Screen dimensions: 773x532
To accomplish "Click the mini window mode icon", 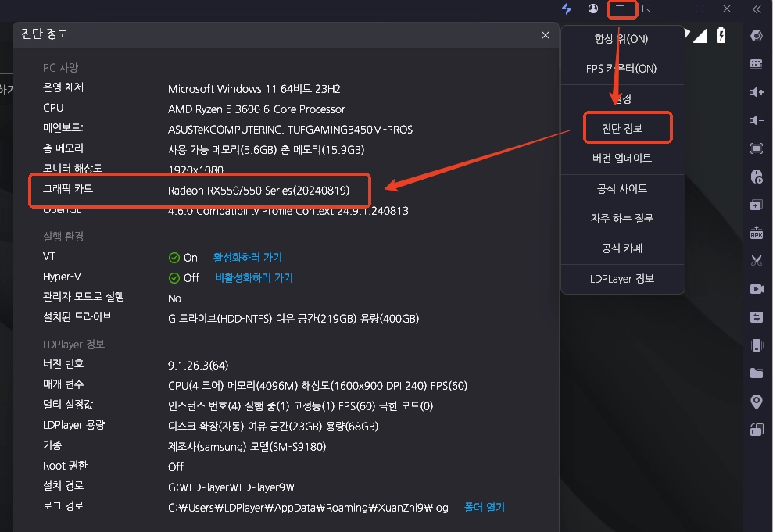I will click(x=646, y=9).
